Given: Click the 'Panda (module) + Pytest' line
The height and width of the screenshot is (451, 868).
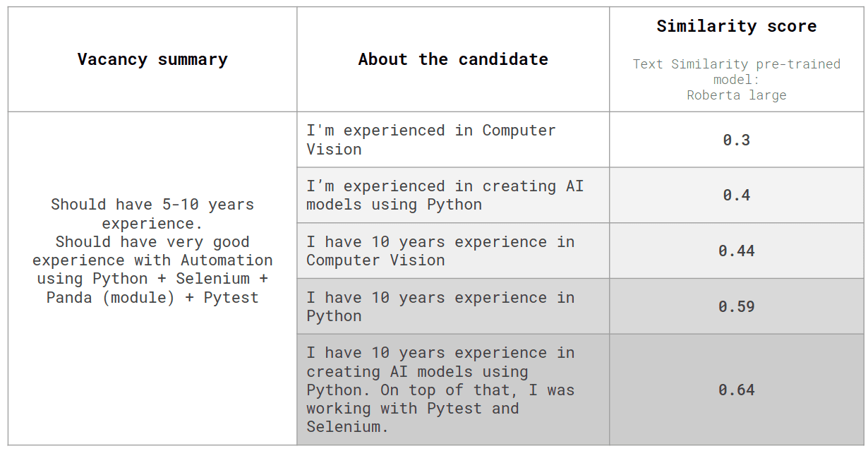Looking at the screenshot, I should (x=152, y=298).
